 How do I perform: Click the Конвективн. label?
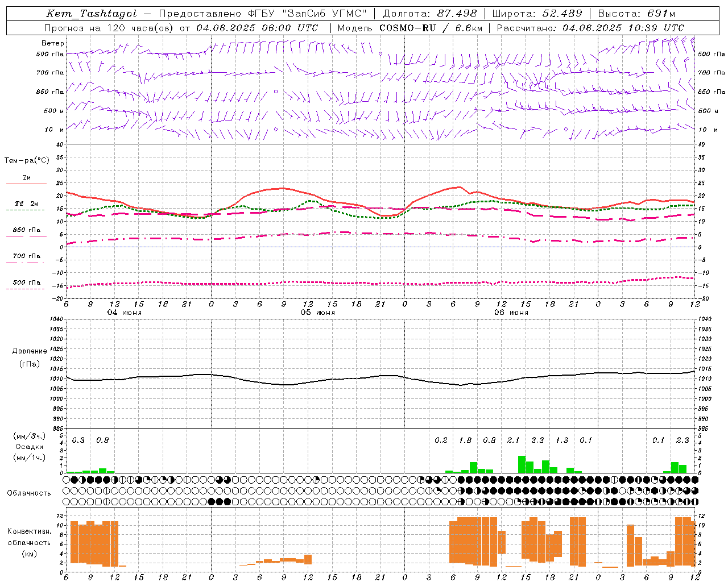(29, 531)
